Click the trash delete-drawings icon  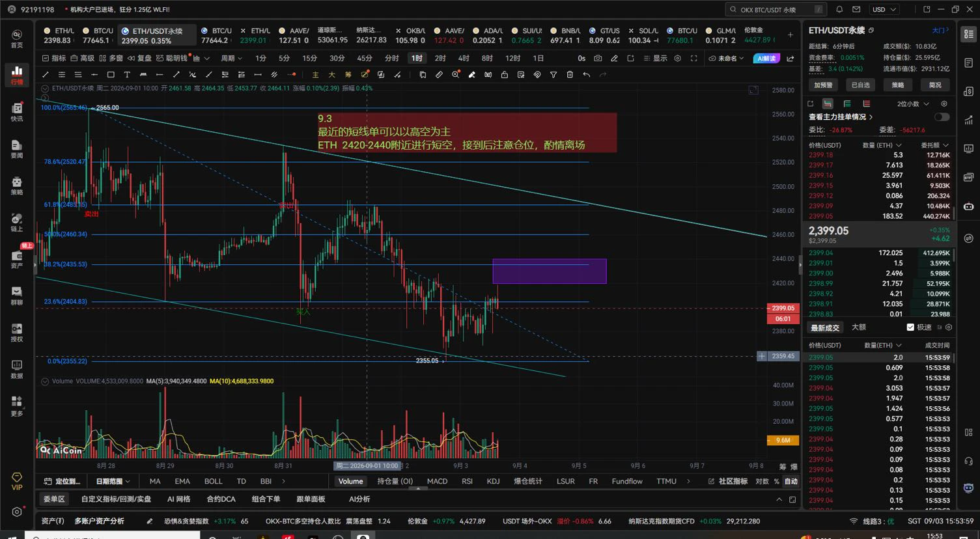pos(570,75)
